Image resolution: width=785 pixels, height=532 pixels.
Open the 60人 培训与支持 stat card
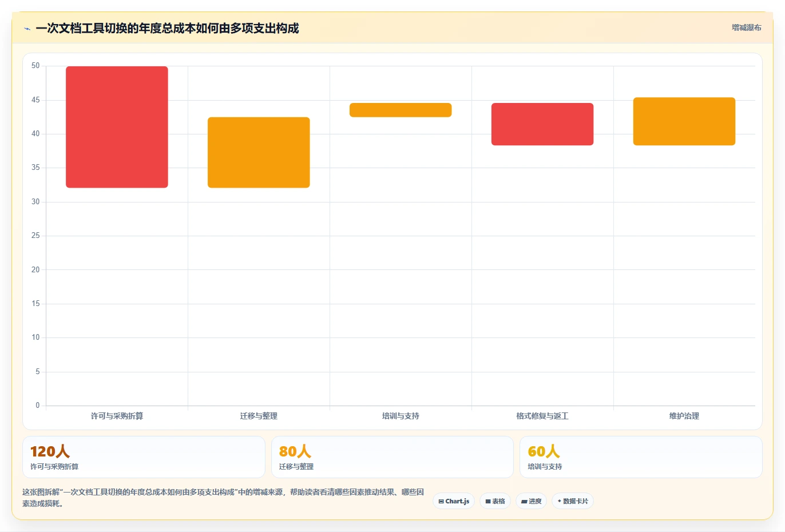pyautogui.click(x=641, y=457)
